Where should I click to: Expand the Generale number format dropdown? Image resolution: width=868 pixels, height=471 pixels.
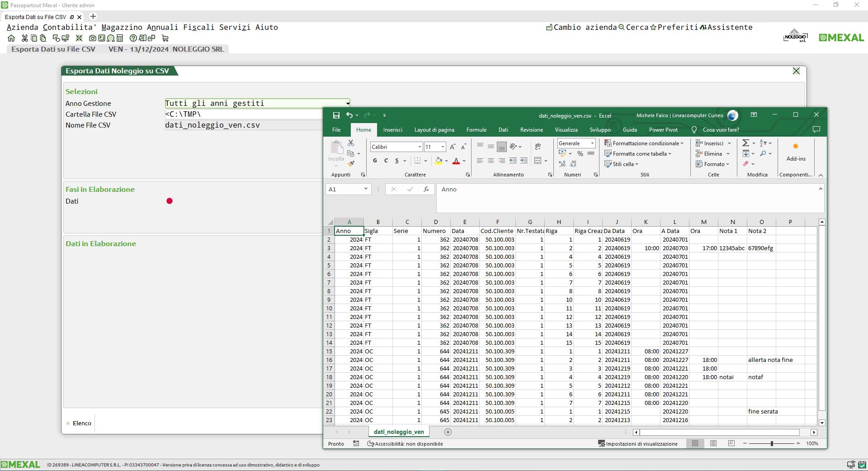pyautogui.click(x=592, y=143)
